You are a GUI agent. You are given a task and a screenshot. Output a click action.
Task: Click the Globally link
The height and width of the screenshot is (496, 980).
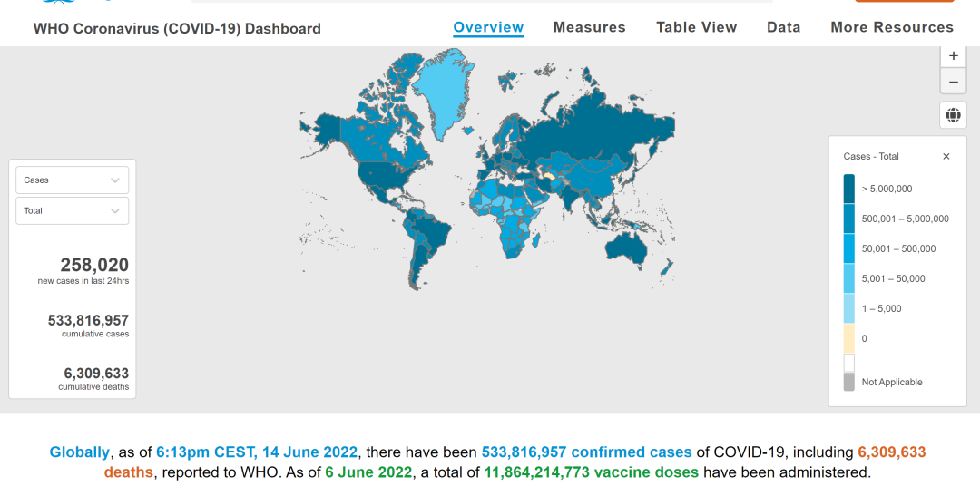pyautogui.click(x=79, y=452)
